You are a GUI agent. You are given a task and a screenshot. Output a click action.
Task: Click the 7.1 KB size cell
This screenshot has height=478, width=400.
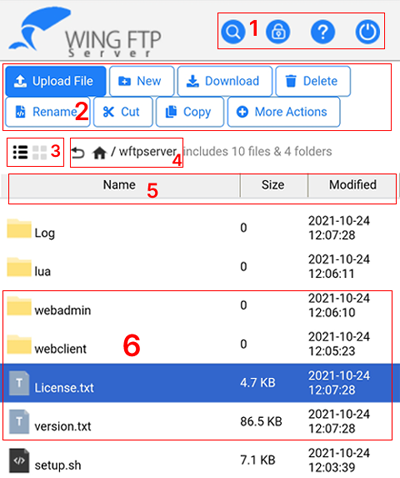tap(258, 460)
